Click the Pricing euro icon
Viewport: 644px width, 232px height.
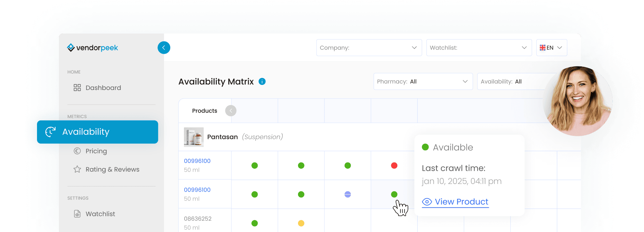pyautogui.click(x=77, y=151)
